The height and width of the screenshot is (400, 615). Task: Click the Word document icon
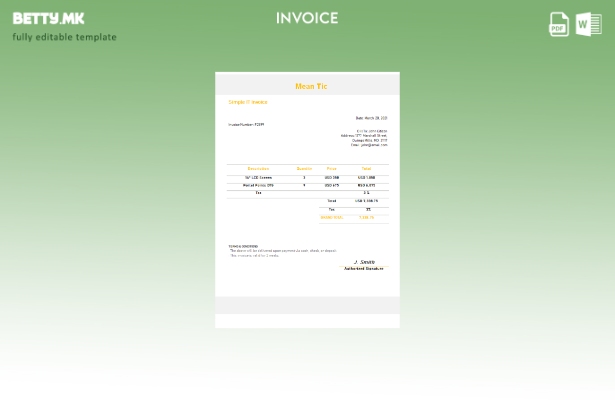589,24
